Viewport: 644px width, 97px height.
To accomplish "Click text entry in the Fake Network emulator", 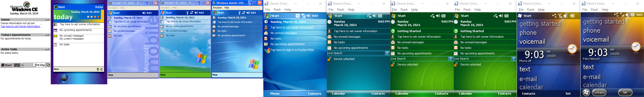I will 589,67.
